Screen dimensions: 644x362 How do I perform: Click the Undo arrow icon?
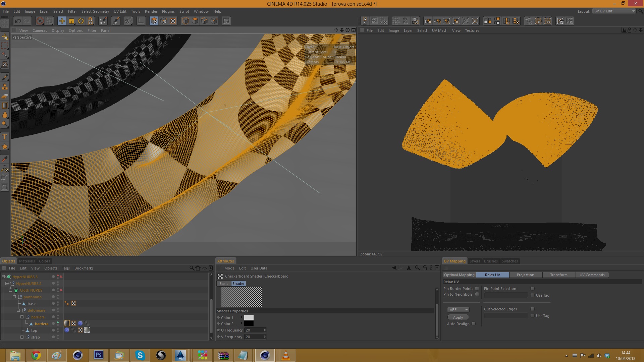tap(18, 21)
